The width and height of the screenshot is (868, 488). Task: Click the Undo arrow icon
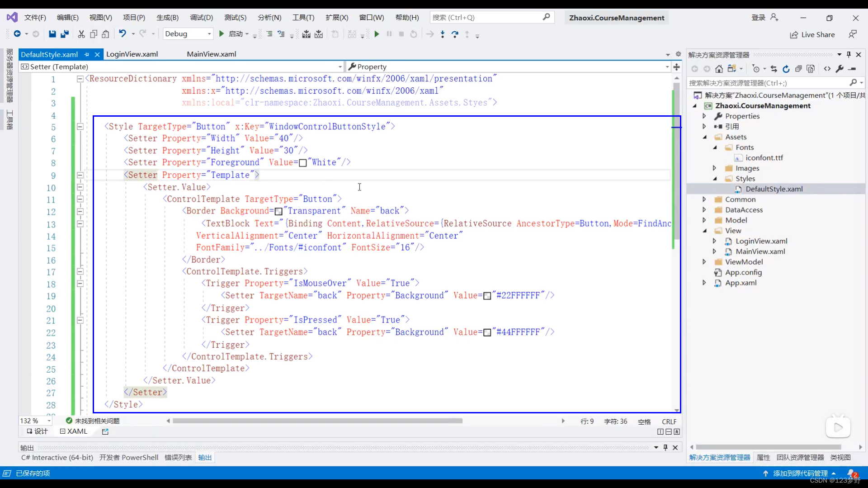coord(122,33)
